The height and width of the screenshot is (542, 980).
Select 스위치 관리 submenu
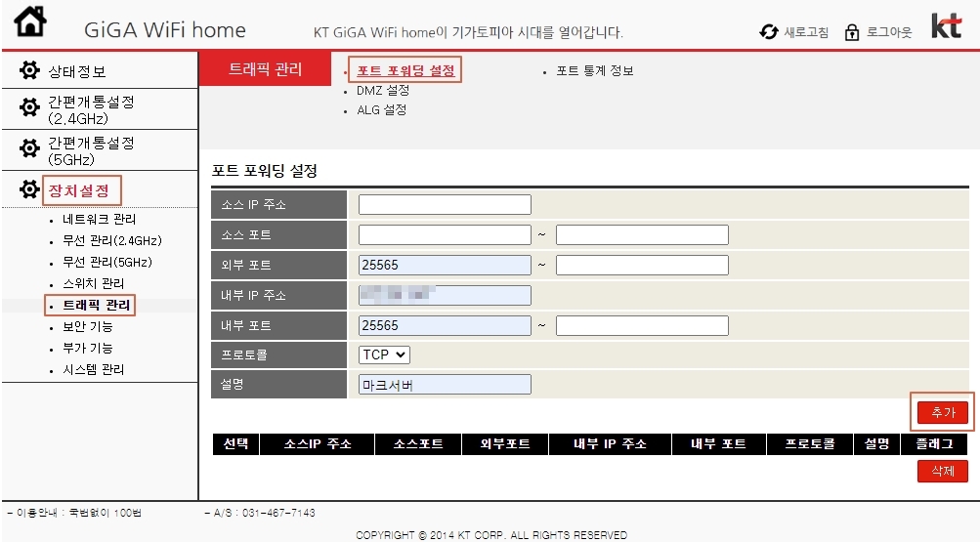[93, 283]
